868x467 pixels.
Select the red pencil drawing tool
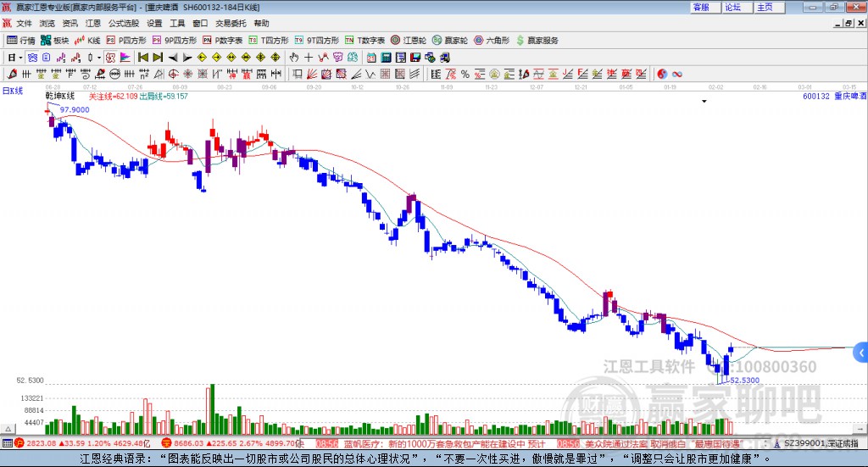coord(12,74)
